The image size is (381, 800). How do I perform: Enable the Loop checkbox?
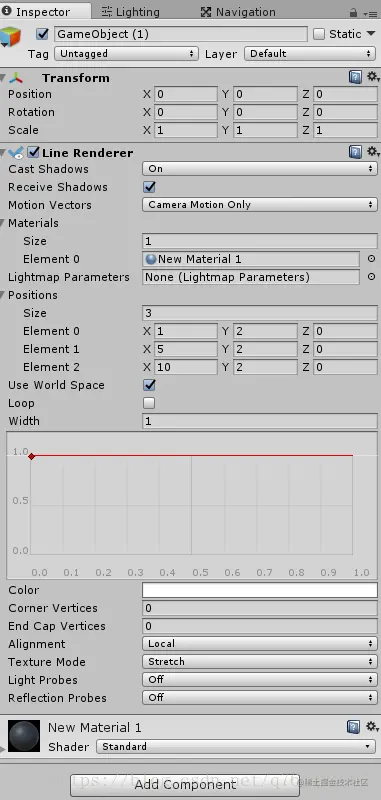(x=149, y=403)
